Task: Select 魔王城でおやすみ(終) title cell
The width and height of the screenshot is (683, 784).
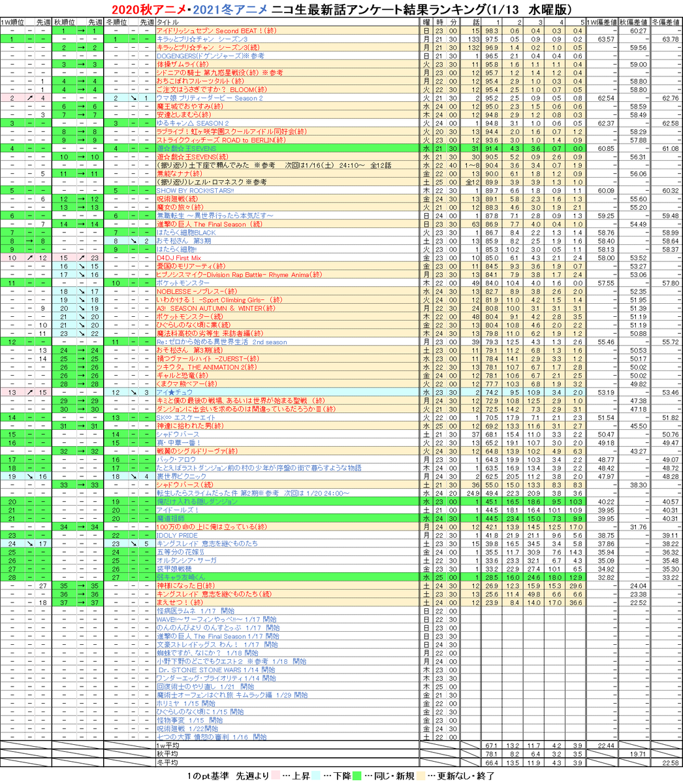Action: click(189, 106)
